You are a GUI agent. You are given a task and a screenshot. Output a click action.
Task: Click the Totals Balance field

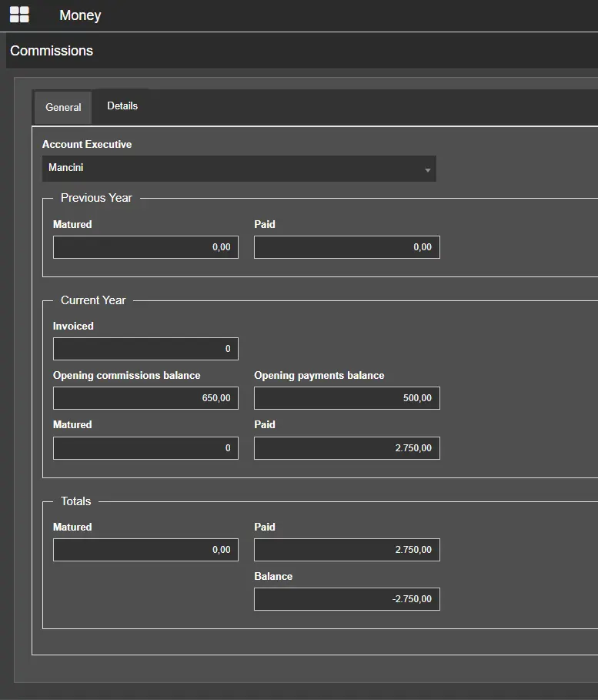[x=346, y=599]
